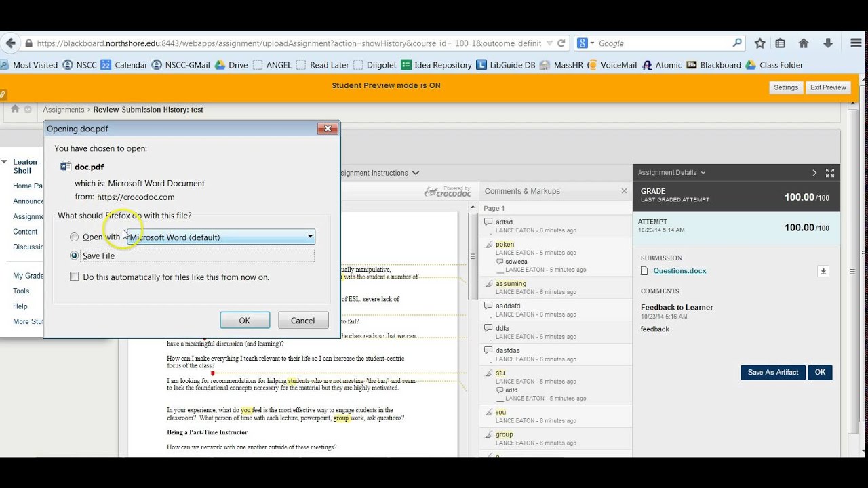Click the Blackboard URL address field
Viewport: 868px width, 488px height.
[x=289, y=43]
